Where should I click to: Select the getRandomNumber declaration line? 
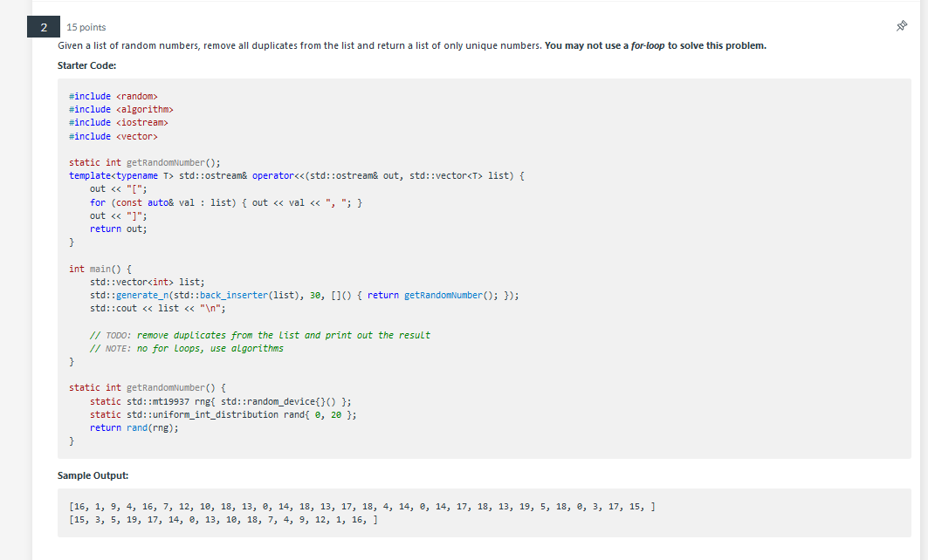(x=143, y=162)
